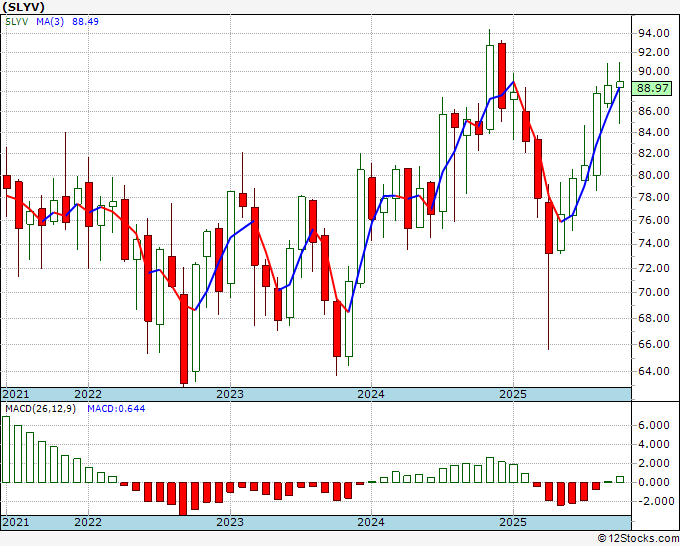Select the 84.00 price axis label
Screen dimensions: 680x546
pyautogui.click(x=653, y=132)
